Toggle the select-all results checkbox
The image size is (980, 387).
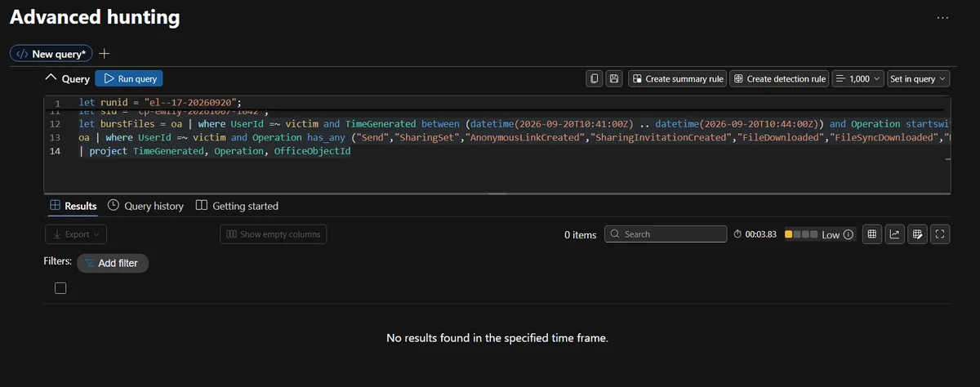pos(60,288)
